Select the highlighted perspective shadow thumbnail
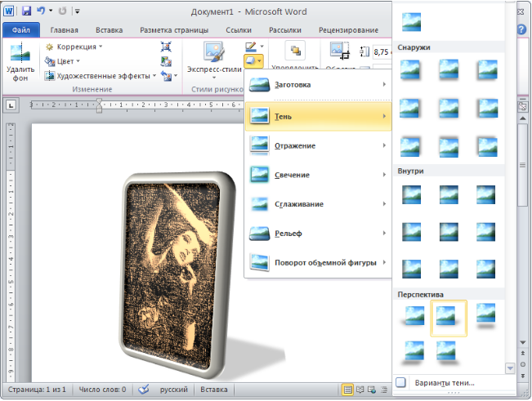This screenshot has height=401, width=532. coord(449,318)
